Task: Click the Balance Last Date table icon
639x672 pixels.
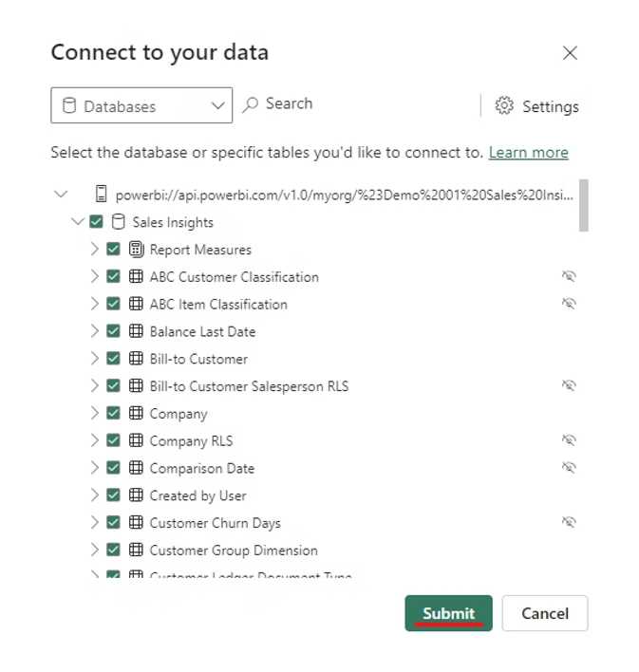Action: pos(136,331)
